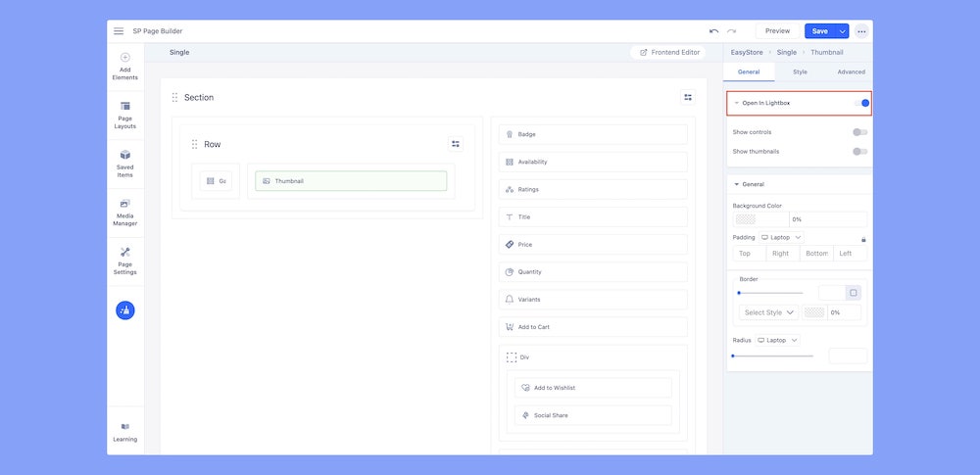Select the Title element
This screenshot has height=475, width=980.
coord(593,216)
